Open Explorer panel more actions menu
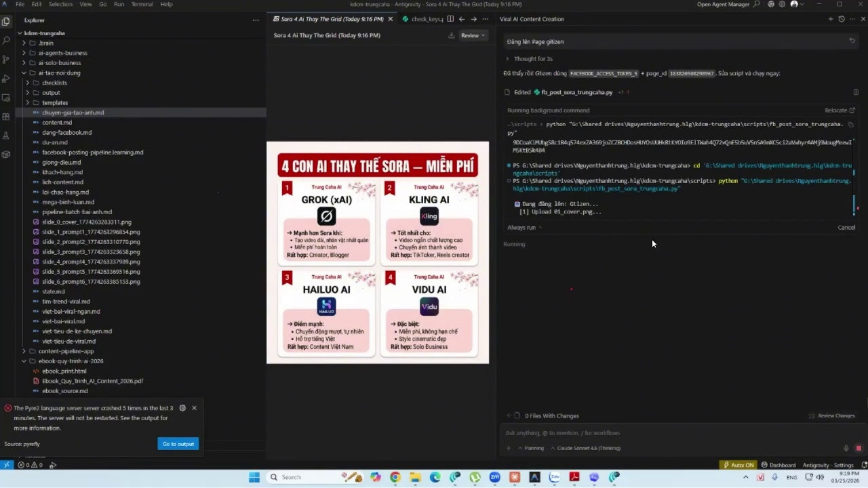Screen dimensions: 868x488 coord(256,20)
